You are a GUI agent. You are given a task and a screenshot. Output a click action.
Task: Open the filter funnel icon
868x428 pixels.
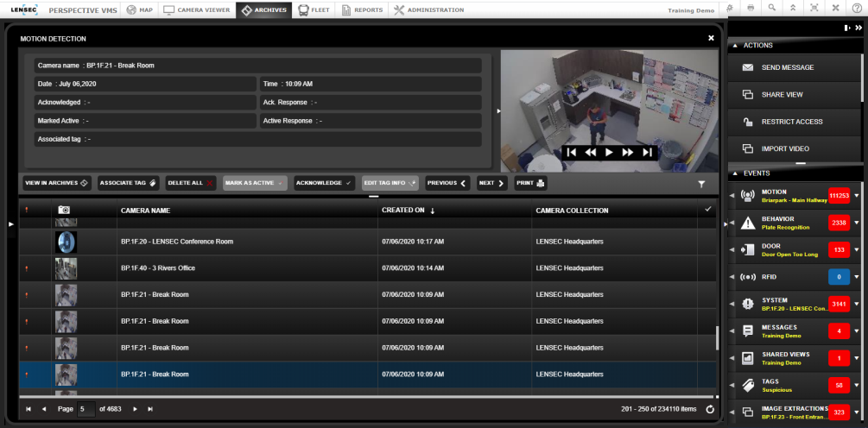click(x=701, y=184)
